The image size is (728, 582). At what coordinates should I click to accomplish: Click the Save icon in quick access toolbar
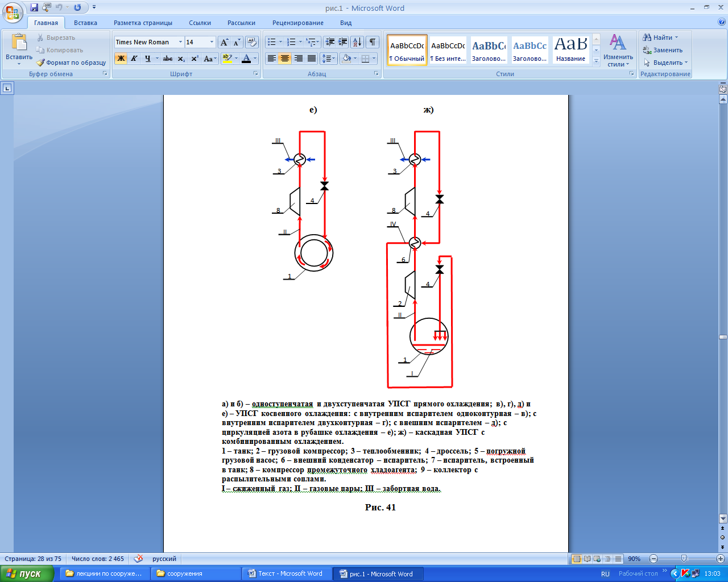pyautogui.click(x=34, y=7)
